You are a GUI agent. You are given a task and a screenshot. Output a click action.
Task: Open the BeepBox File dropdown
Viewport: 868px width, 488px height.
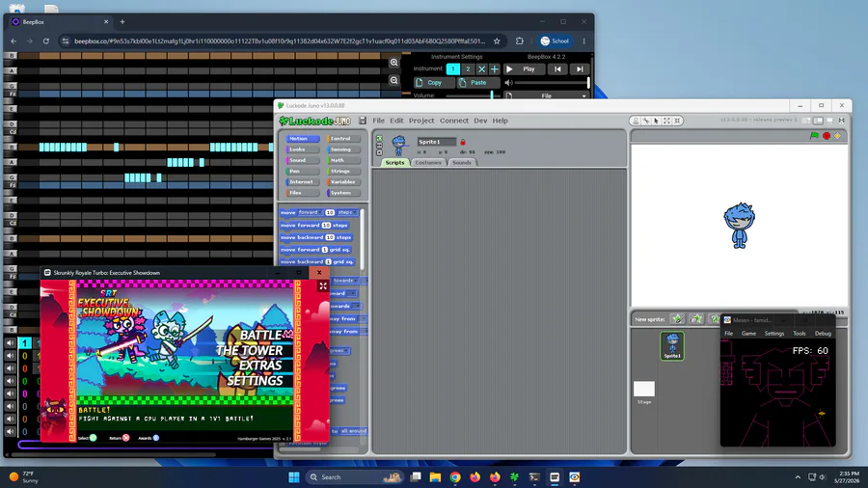pyautogui.click(x=547, y=95)
